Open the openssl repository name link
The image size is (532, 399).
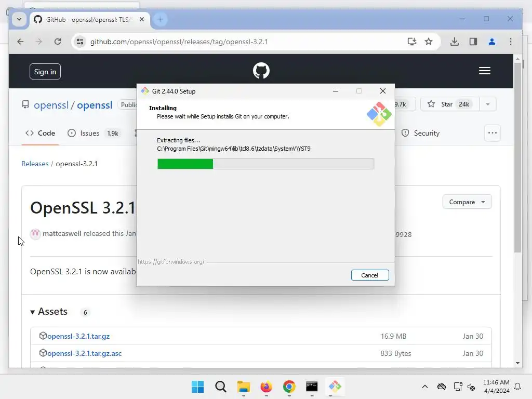click(95, 105)
